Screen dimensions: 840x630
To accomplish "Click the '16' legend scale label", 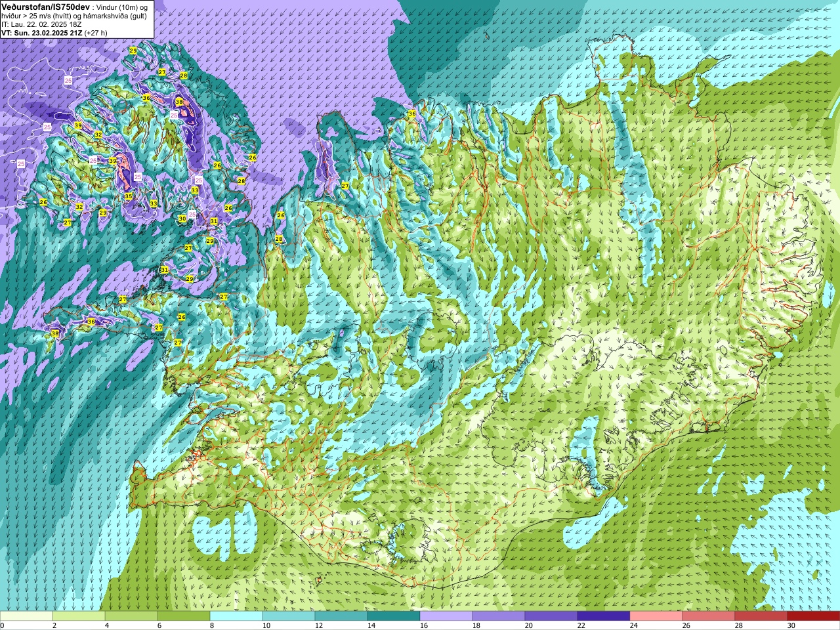I will (423, 625).
